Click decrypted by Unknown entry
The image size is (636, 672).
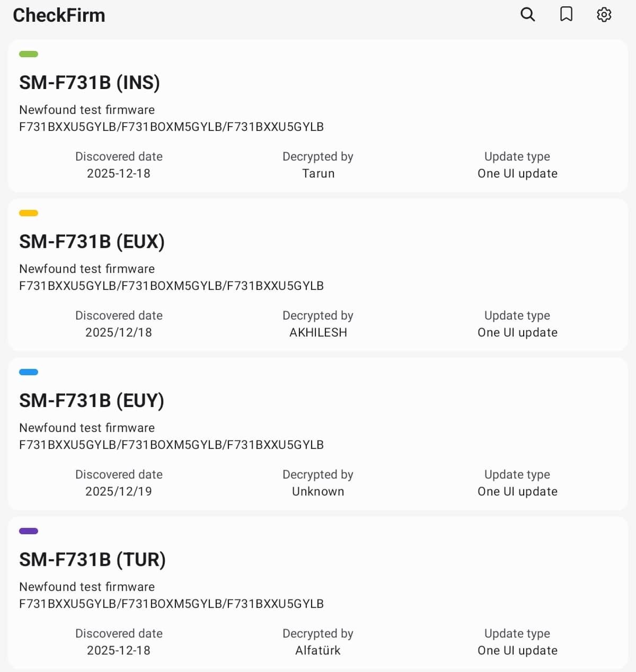click(x=318, y=491)
